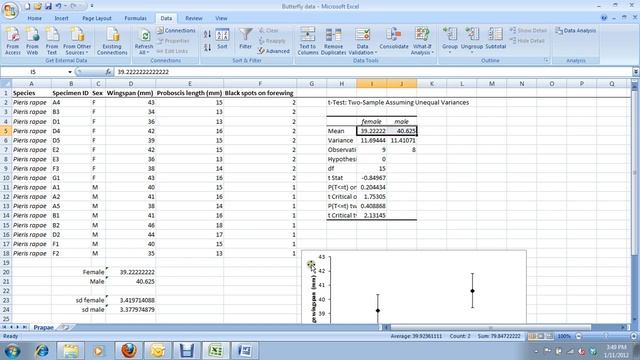Image resolution: width=640 pixels, height=360 pixels.
Task: Sort Z to A descending
Action: coord(207,47)
